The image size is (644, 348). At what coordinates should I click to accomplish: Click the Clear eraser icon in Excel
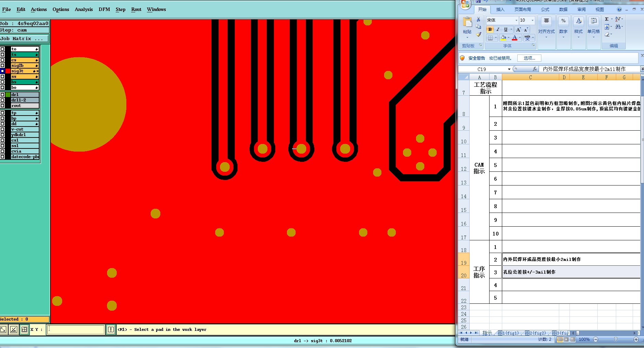click(x=607, y=34)
